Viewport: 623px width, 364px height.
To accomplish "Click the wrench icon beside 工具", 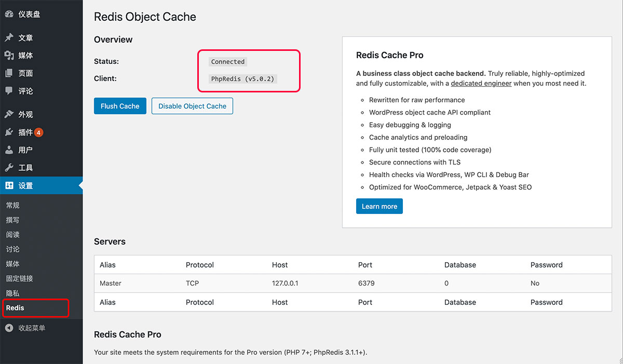I will pos(9,168).
